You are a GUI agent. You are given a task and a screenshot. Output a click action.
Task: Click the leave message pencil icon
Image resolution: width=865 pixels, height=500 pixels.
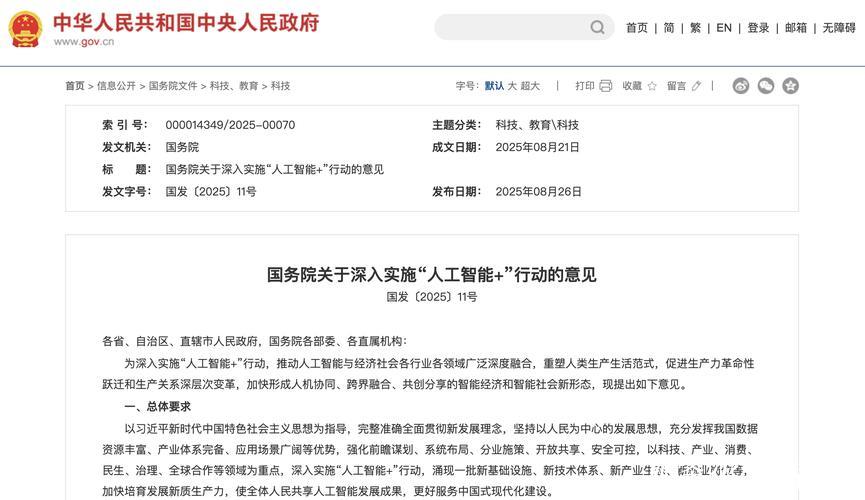[x=697, y=86]
